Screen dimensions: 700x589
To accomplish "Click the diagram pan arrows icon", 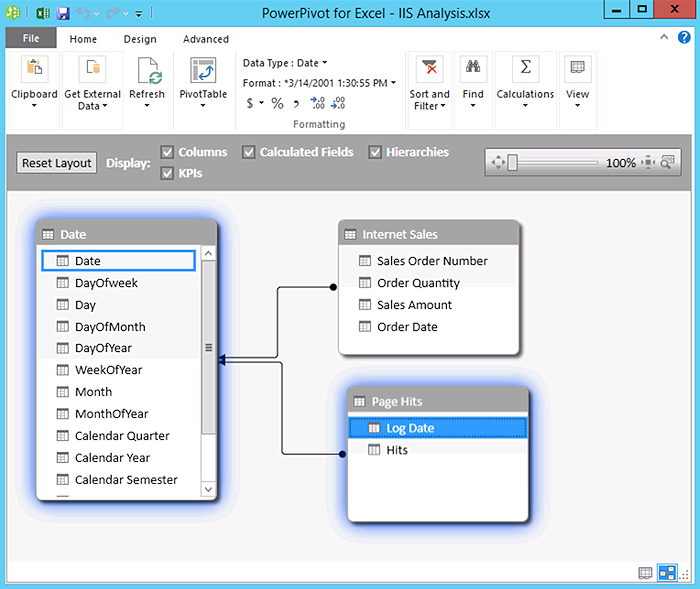I will (498, 162).
